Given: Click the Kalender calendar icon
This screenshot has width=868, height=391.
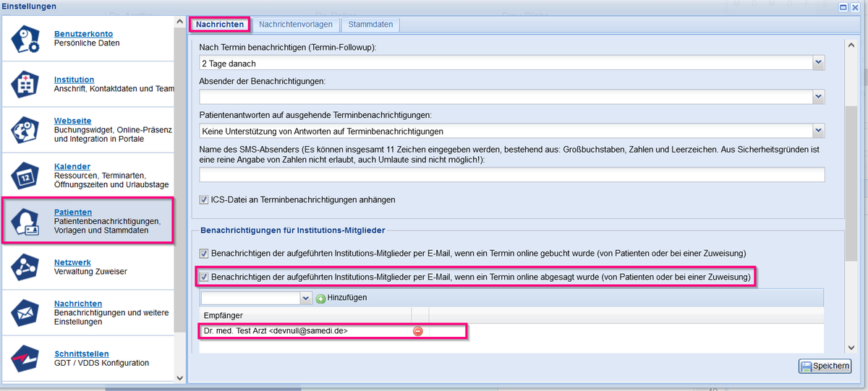Looking at the screenshot, I should click(26, 176).
